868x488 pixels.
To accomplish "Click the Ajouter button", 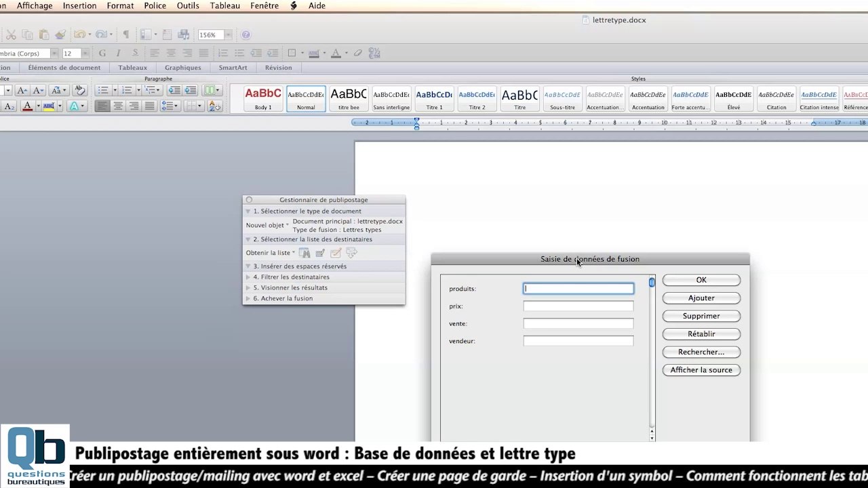I will pos(701,298).
